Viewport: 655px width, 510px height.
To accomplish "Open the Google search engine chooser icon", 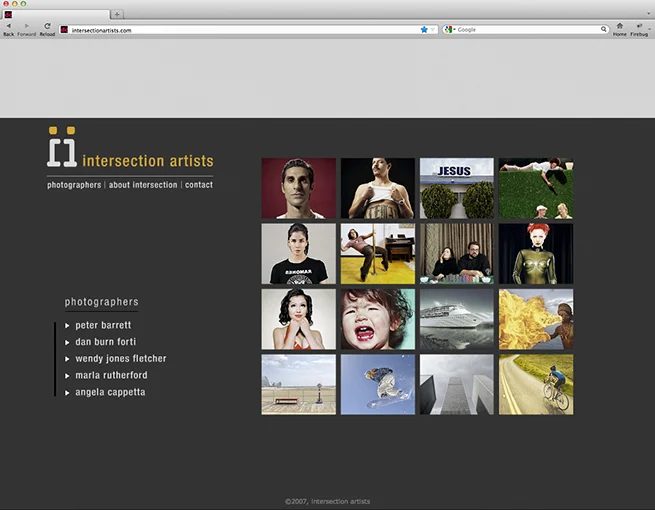I will pos(449,30).
